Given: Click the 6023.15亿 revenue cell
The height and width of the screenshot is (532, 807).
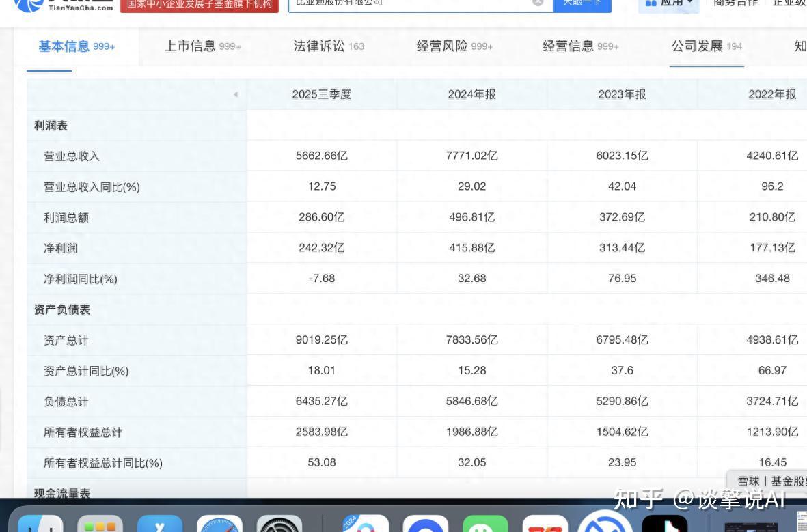Looking at the screenshot, I should (623, 156).
